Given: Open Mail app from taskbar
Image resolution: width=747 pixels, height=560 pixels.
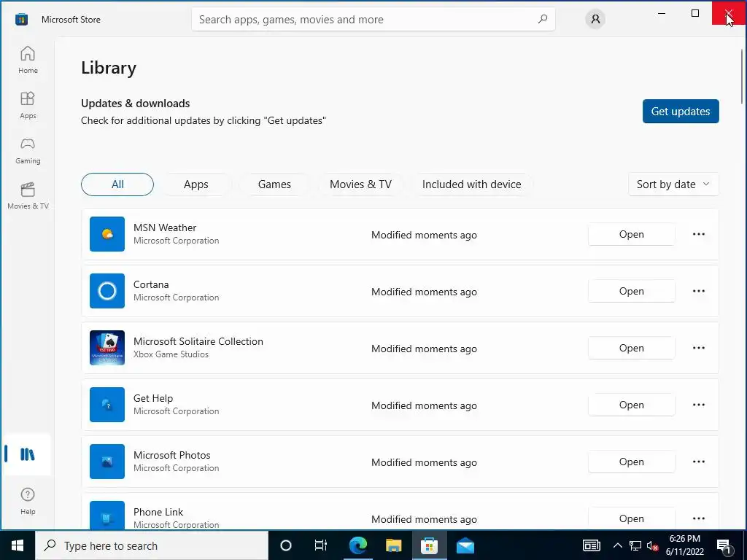Looking at the screenshot, I should click(465, 545).
